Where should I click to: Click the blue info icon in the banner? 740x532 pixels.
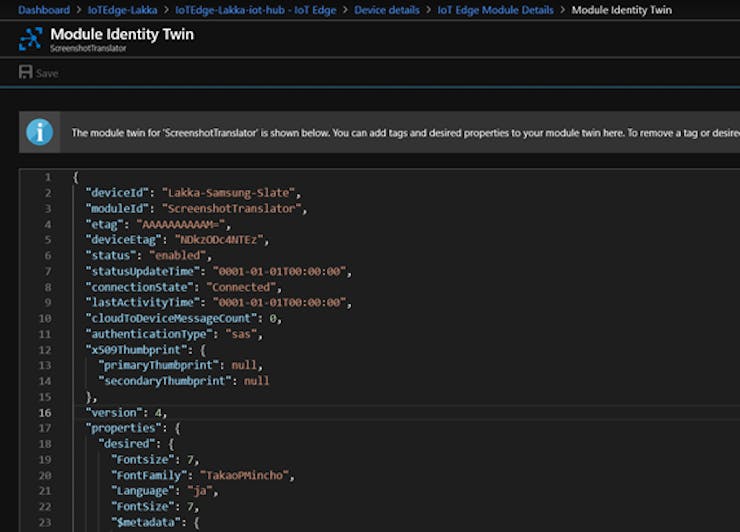40,132
